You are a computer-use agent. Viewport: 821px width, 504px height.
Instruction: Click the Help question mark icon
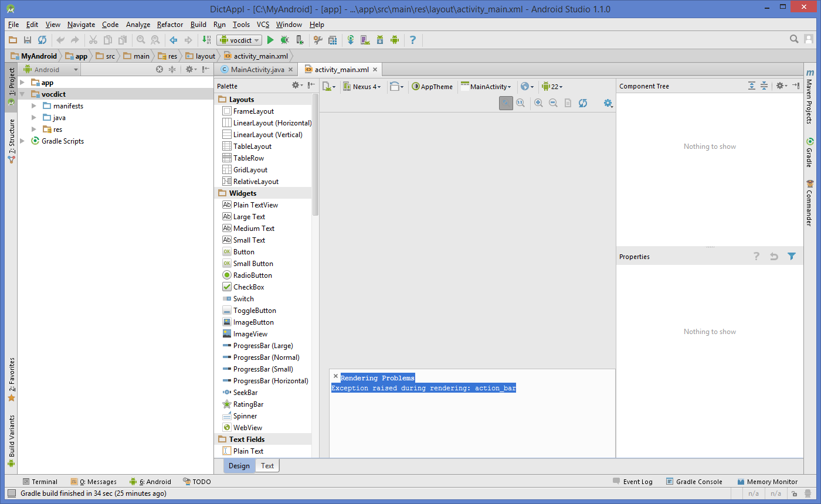413,40
